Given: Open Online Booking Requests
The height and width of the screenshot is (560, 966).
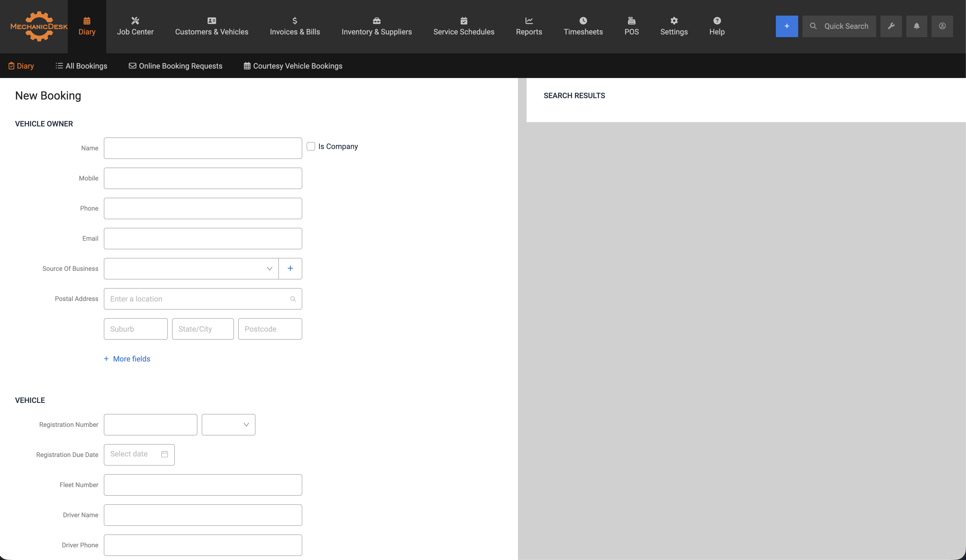Looking at the screenshot, I should coord(176,66).
